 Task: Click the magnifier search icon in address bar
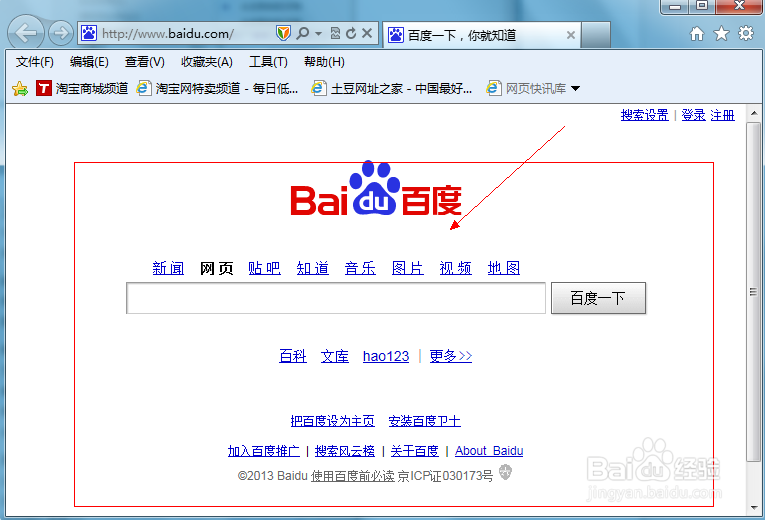click(x=302, y=33)
